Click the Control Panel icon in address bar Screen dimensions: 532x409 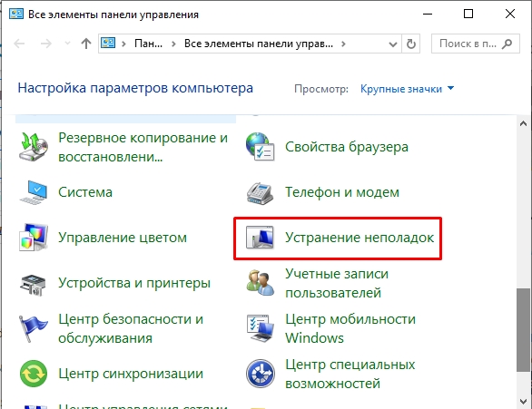(108, 43)
